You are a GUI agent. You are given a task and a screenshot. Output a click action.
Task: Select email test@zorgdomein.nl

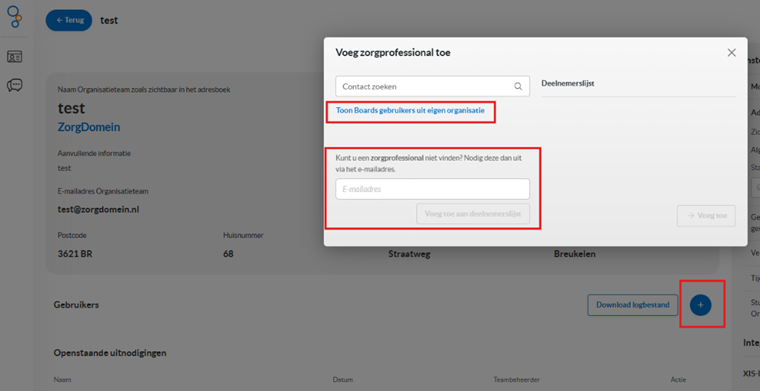99,210
